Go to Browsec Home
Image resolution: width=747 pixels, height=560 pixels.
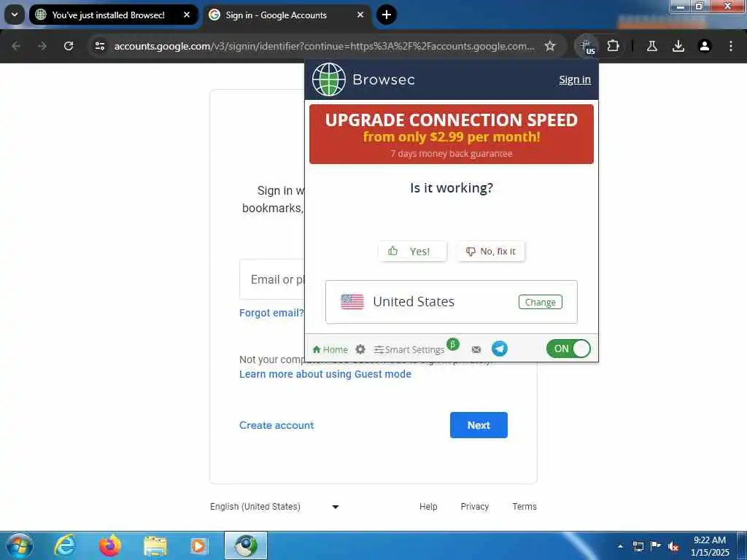tap(330, 349)
